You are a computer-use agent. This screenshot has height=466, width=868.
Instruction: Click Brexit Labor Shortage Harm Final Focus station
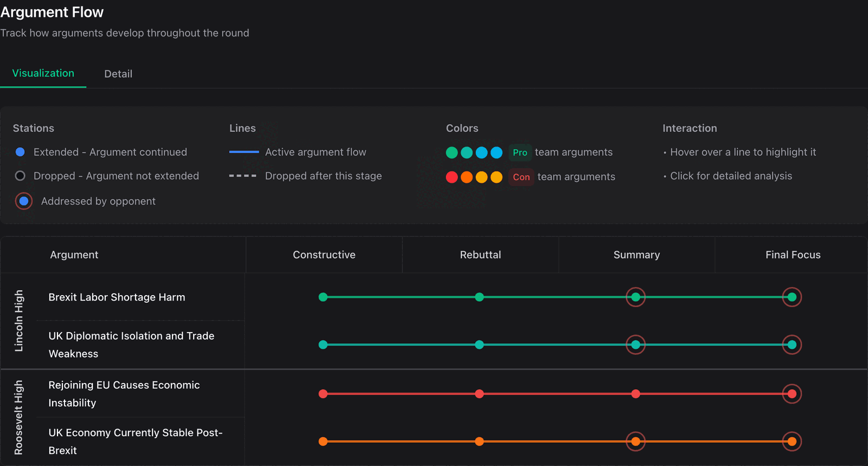(792, 297)
